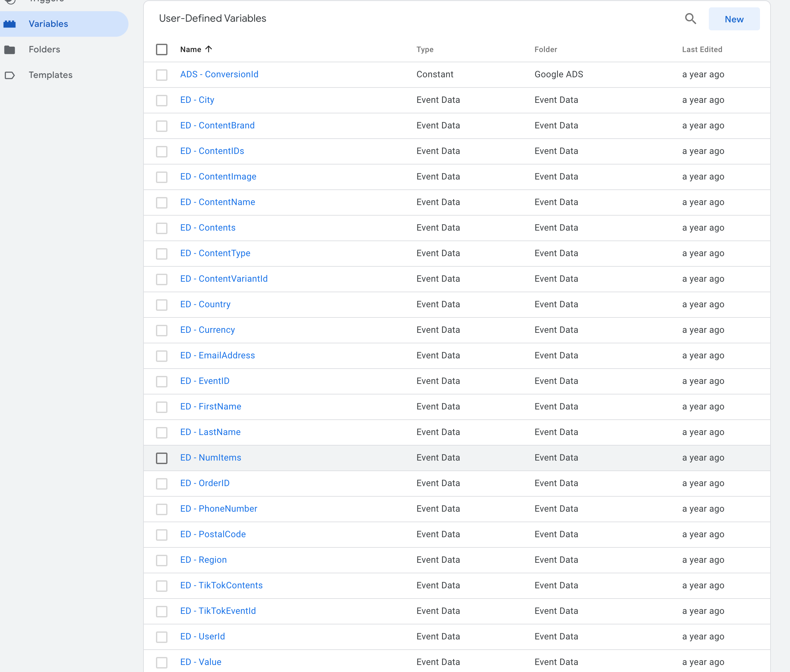Open ADS - ConversionId constant variable

pyautogui.click(x=219, y=74)
